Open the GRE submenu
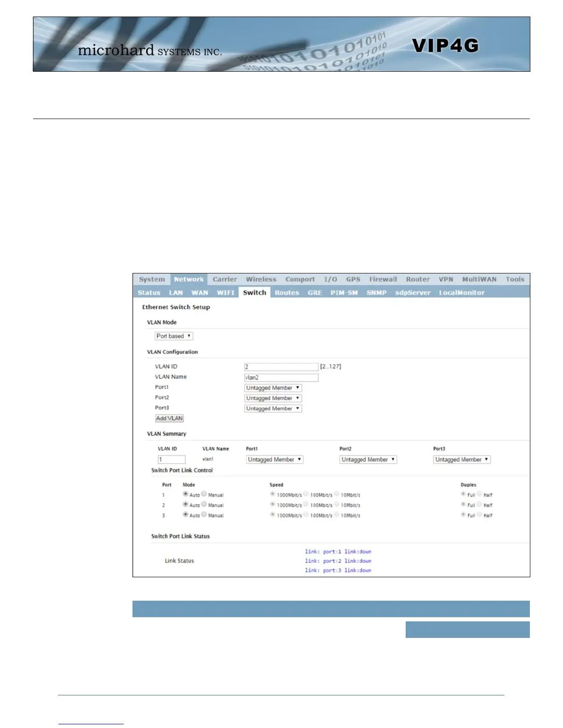 315,293
